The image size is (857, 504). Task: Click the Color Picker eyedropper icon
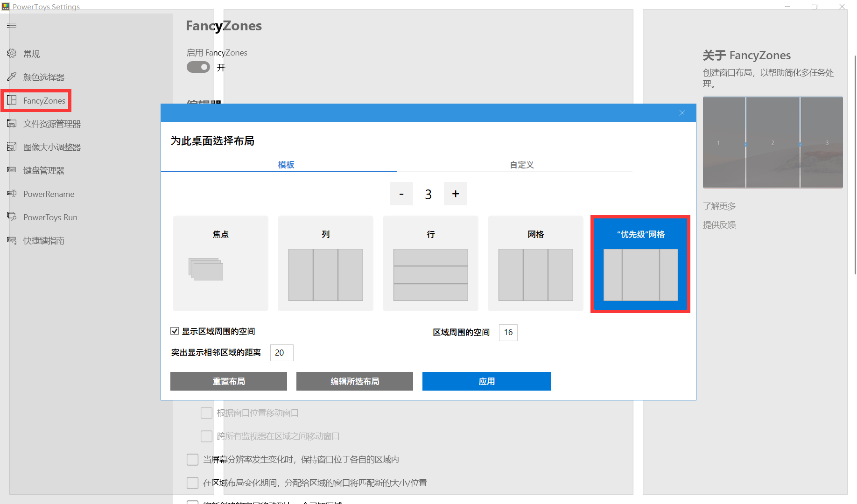coord(12,77)
